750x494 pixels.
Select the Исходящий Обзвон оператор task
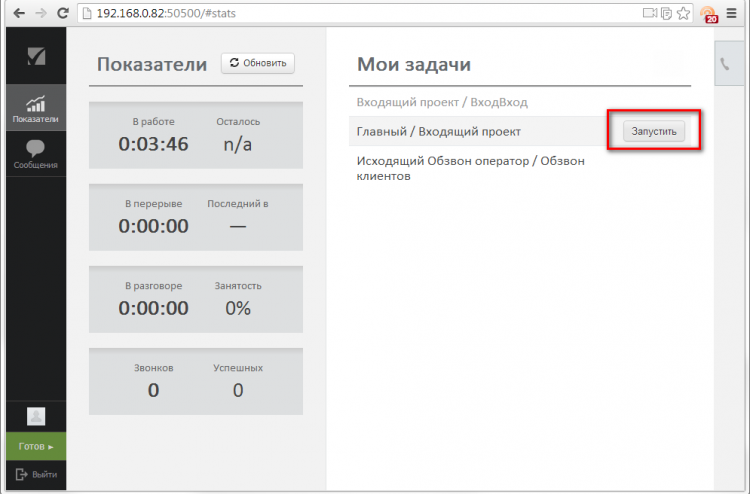click(470, 168)
